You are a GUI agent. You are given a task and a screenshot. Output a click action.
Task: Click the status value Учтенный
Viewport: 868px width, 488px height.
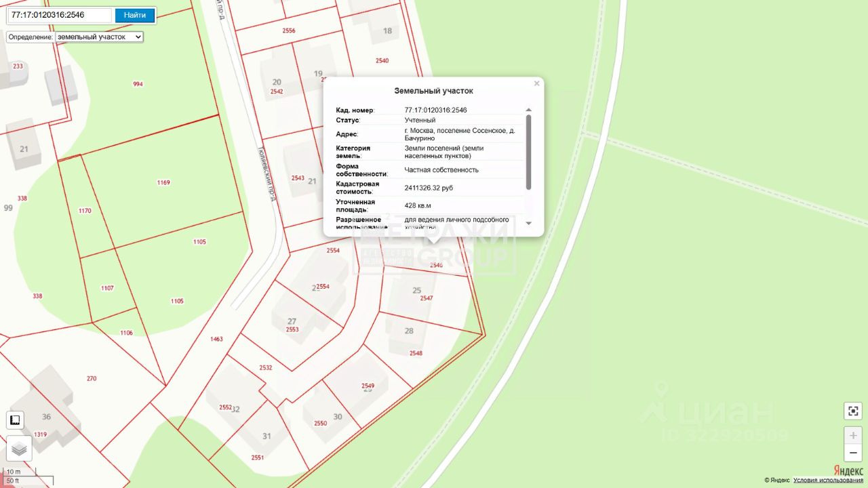click(x=420, y=120)
